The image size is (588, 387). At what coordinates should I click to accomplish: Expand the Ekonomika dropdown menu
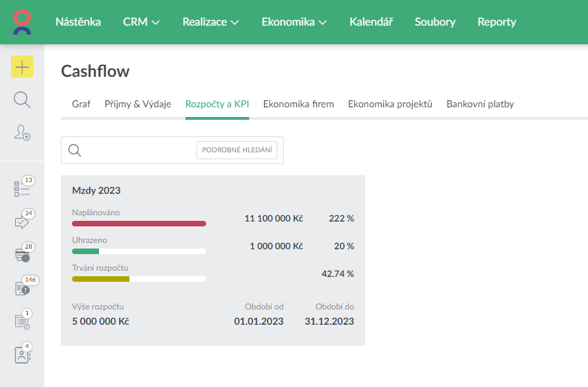(294, 22)
